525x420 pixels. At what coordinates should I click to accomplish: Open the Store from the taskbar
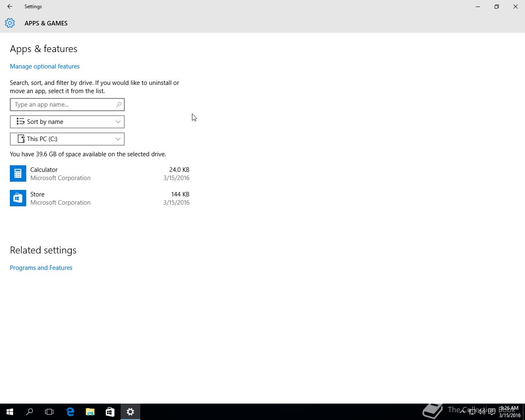110,412
